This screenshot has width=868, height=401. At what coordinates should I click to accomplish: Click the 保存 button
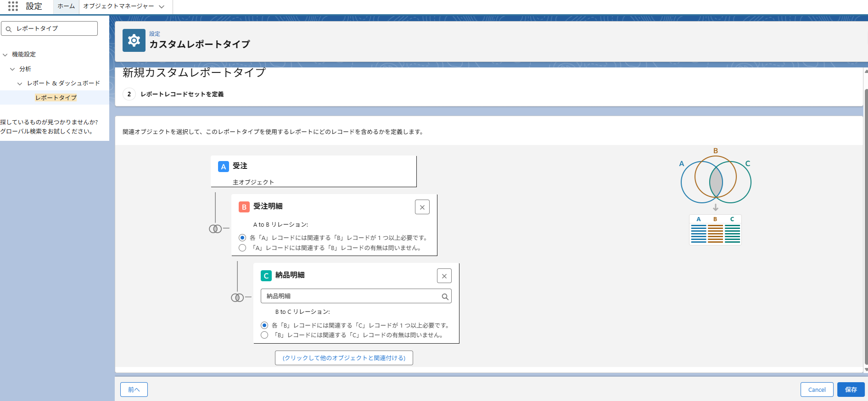click(851, 390)
